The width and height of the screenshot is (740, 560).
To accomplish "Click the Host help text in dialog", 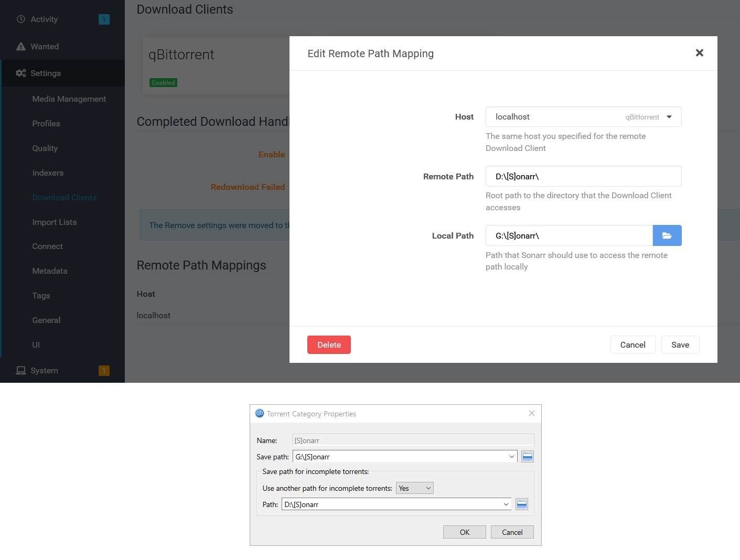I will coord(566,142).
